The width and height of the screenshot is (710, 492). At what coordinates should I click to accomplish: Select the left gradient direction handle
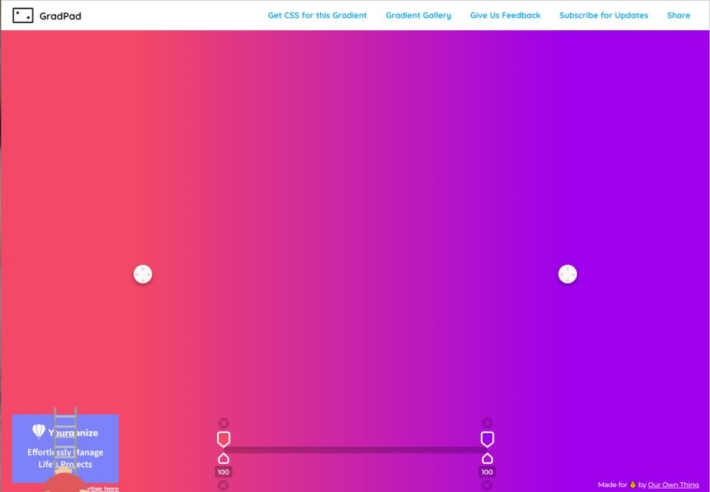143,274
